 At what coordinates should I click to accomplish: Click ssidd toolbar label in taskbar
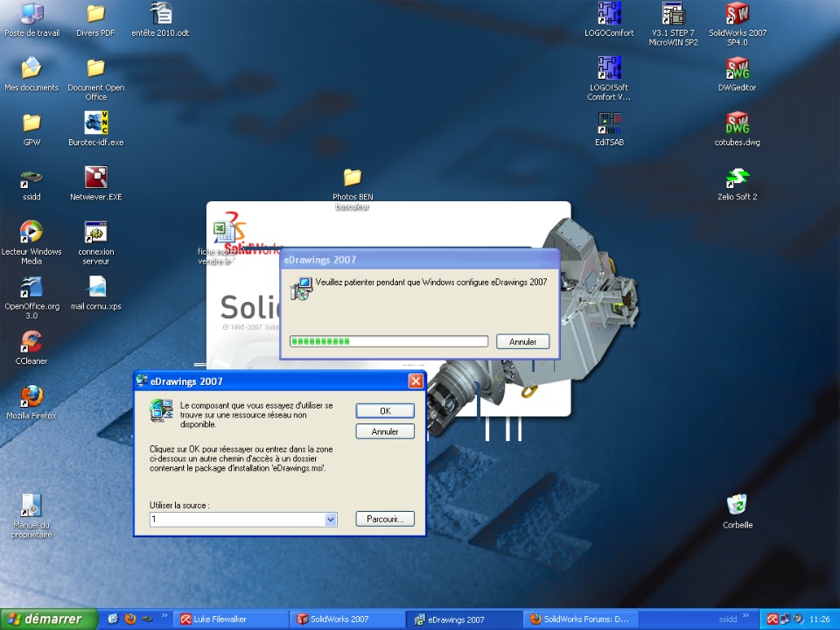coord(727,619)
